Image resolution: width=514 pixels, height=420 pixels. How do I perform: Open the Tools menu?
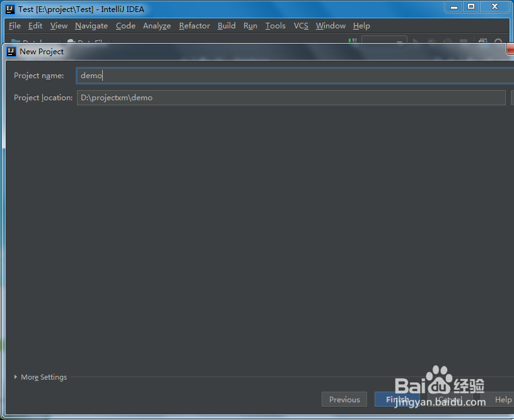pyautogui.click(x=276, y=26)
